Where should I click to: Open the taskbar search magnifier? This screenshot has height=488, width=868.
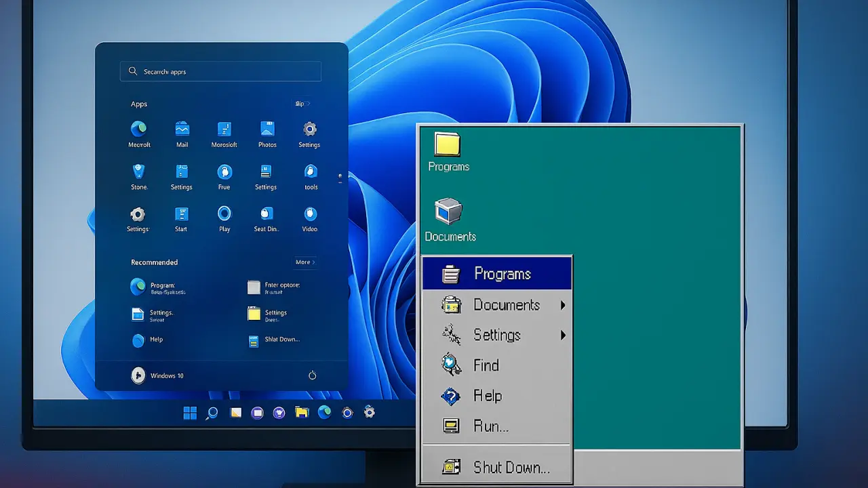[212, 413]
